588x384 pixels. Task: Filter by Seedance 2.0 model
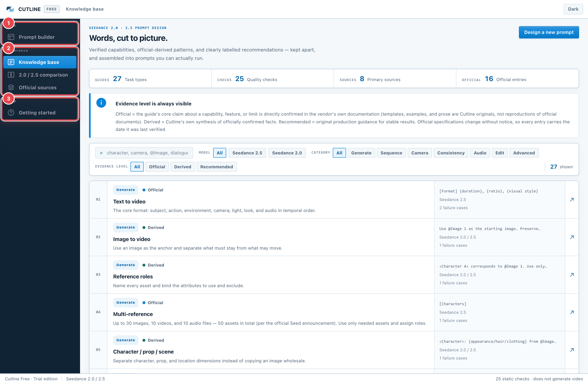point(287,153)
